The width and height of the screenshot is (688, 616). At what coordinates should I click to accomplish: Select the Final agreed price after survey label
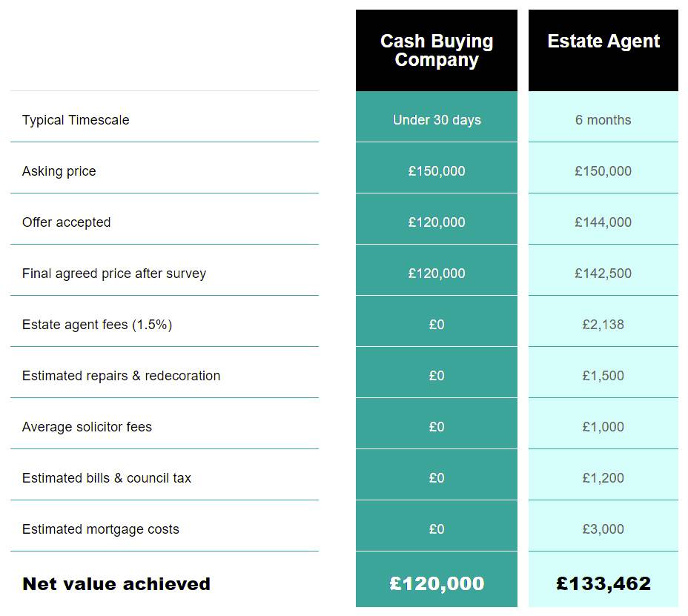(x=114, y=274)
